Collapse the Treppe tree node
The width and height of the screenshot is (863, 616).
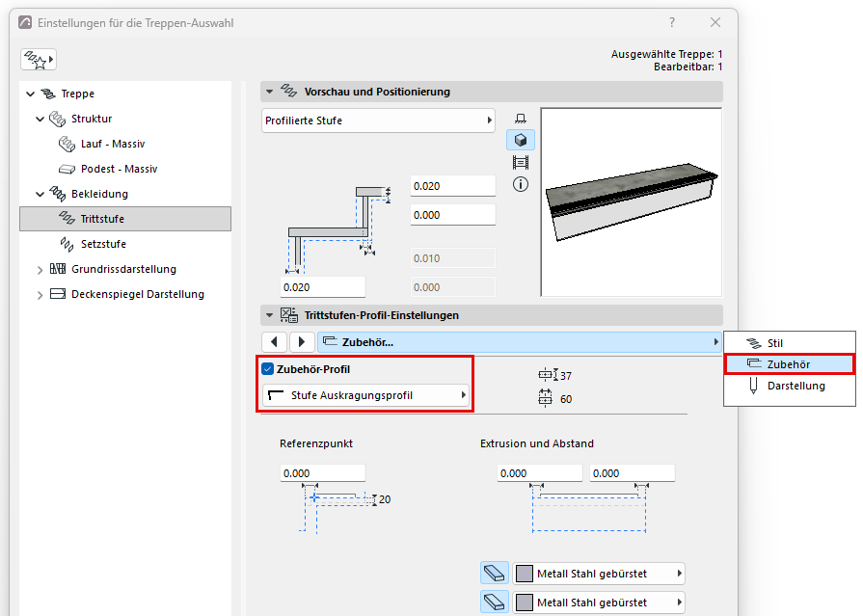31,94
